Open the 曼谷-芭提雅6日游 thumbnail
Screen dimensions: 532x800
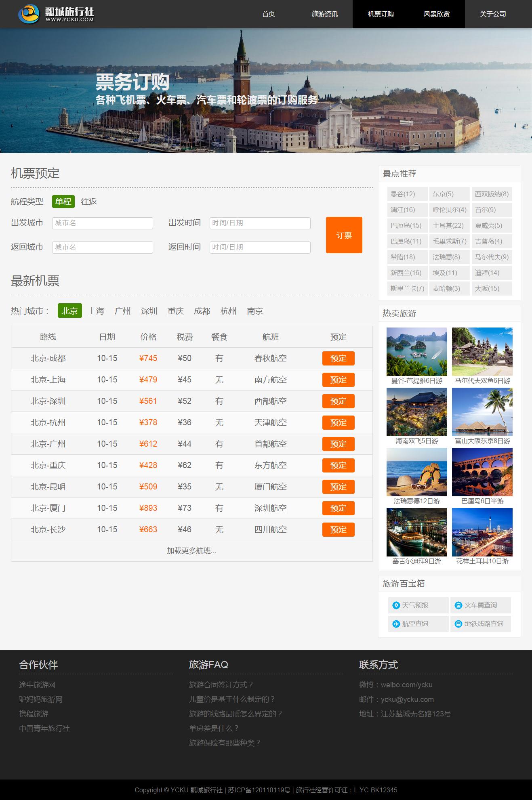click(x=416, y=352)
